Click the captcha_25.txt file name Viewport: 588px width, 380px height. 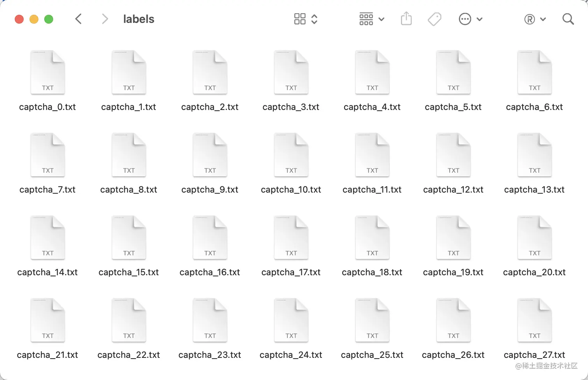coord(372,355)
